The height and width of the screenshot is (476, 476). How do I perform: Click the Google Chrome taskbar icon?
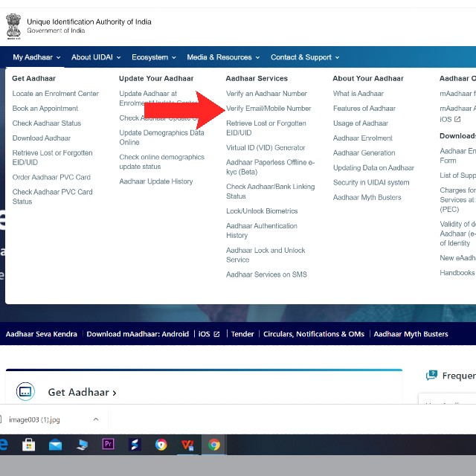213,445
